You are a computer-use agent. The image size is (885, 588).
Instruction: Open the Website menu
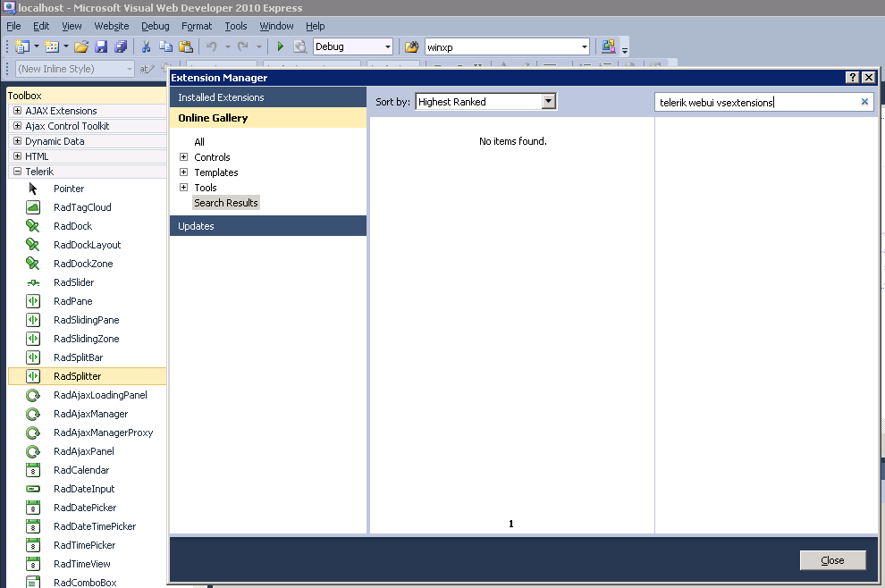tap(112, 26)
